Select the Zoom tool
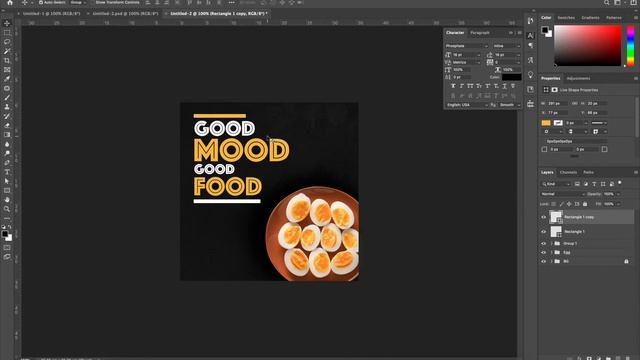 (7, 209)
